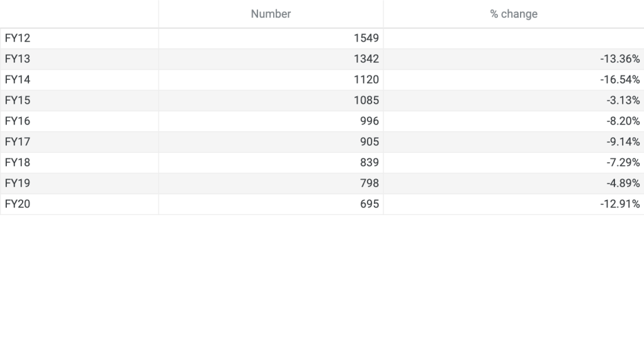This screenshot has height=361, width=644.
Task: Click the cell showing 1342
Action: tap(366, 59)
